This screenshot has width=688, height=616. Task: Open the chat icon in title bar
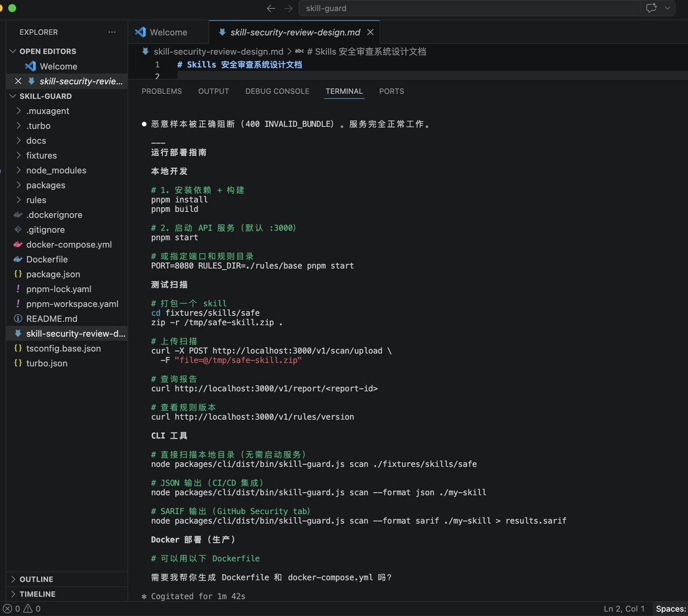tap(651, 8)
